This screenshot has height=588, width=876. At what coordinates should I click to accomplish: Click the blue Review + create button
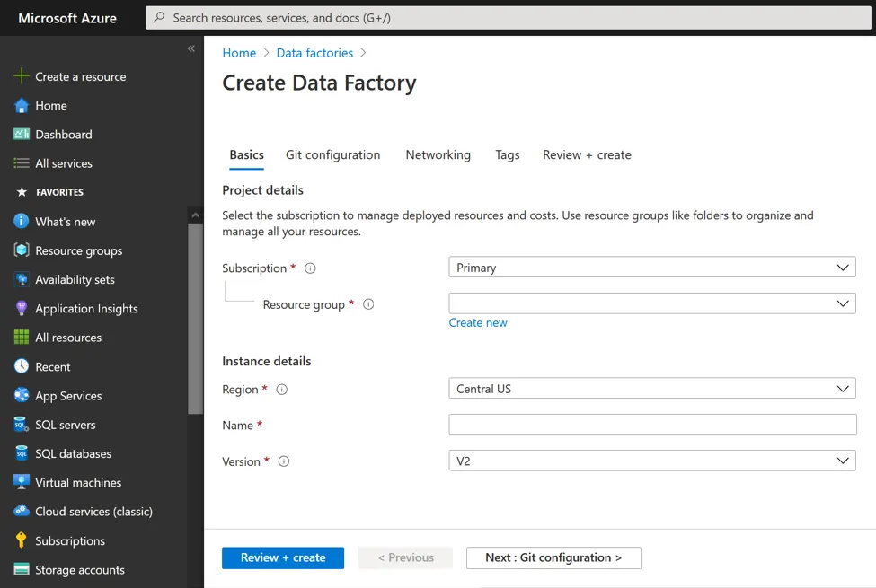point(283,557)
